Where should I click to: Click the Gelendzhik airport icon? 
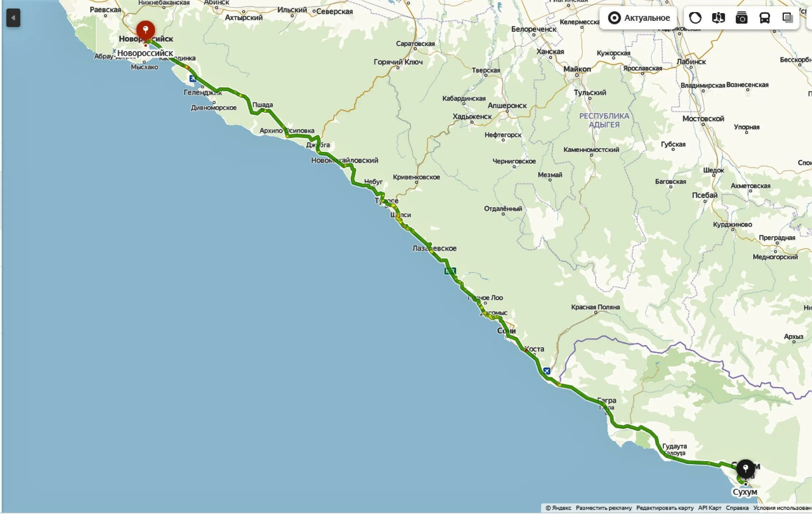click(193, 78)
